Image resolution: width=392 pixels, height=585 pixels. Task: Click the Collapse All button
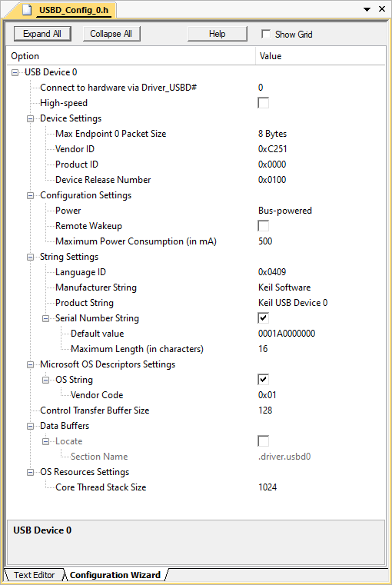pyautogui.click(x=111, y=34)
